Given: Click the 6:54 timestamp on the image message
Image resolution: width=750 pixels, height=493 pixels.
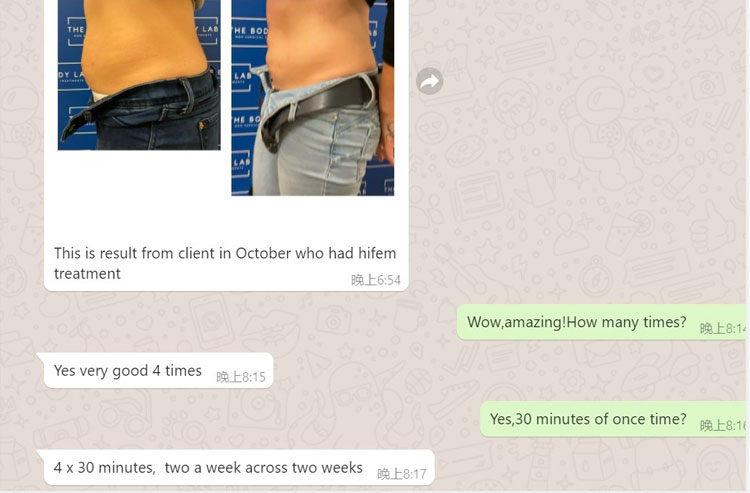Looking at the screenshot, I should click(x=375, y=280).
